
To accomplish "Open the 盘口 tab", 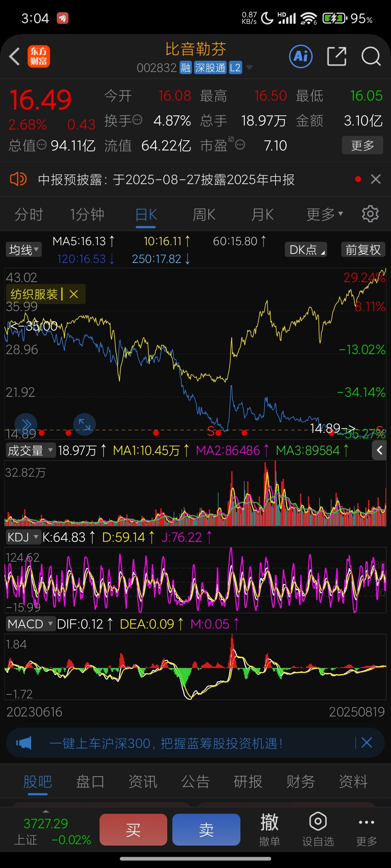I will coord(90,782).
